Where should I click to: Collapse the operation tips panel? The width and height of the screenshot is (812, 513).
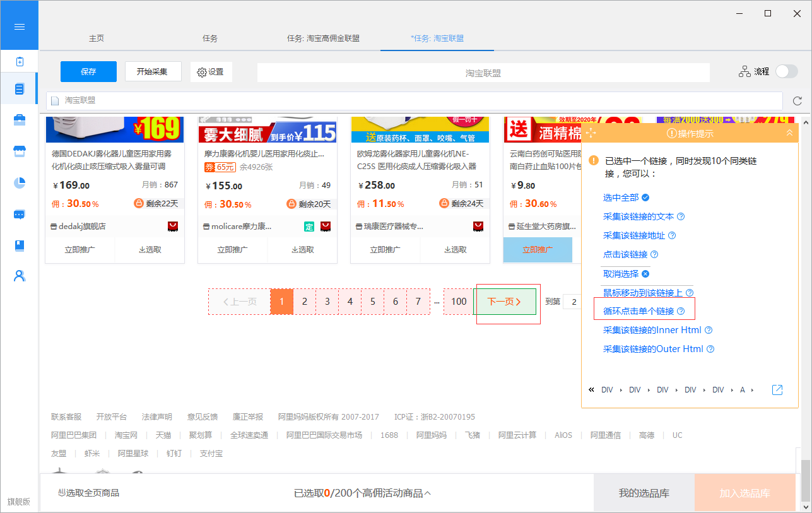(789, 133)
